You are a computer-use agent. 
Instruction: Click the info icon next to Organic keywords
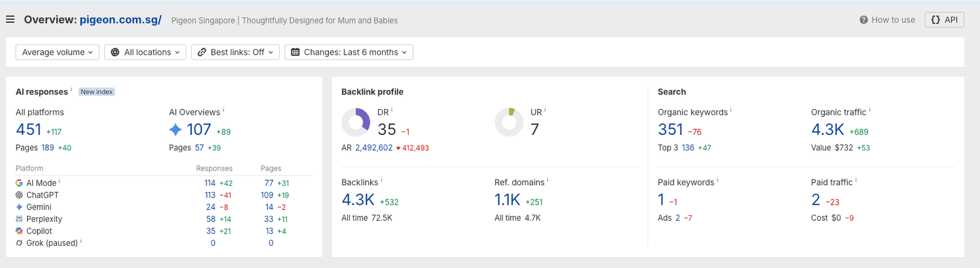point(731,110)
